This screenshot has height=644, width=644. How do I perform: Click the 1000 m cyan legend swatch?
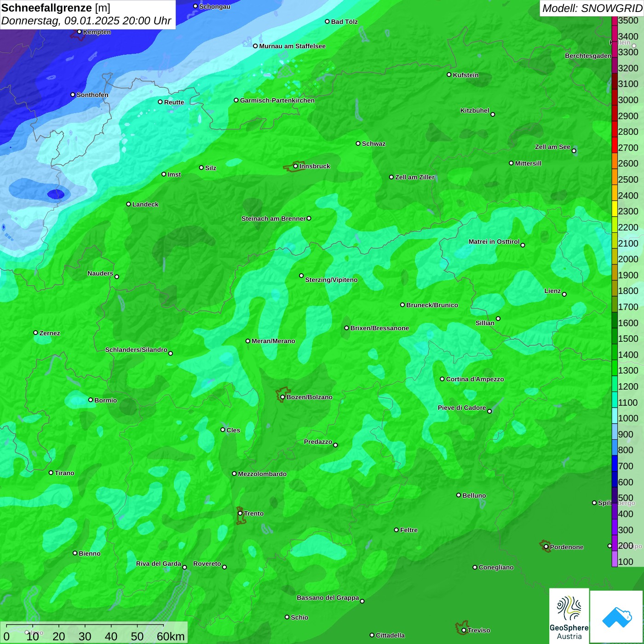(615, 415)
